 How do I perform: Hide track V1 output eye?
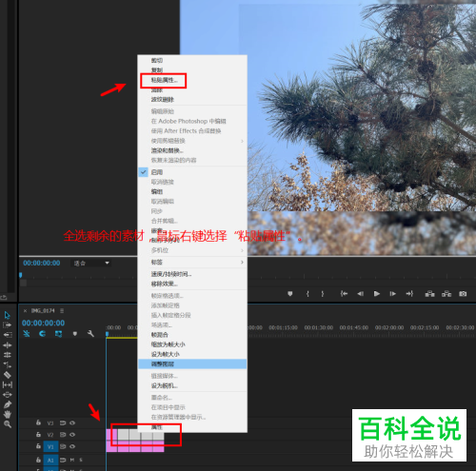72,446
